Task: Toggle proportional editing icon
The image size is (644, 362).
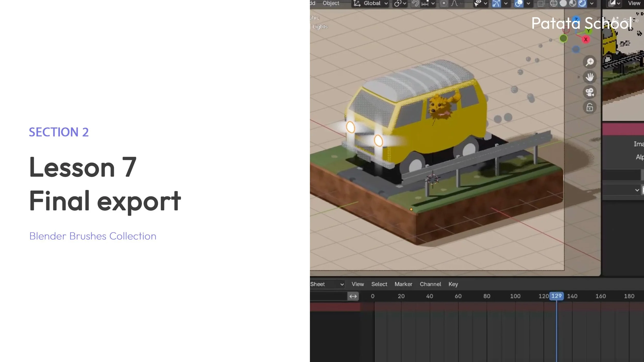Action: (x=444, y=3)
